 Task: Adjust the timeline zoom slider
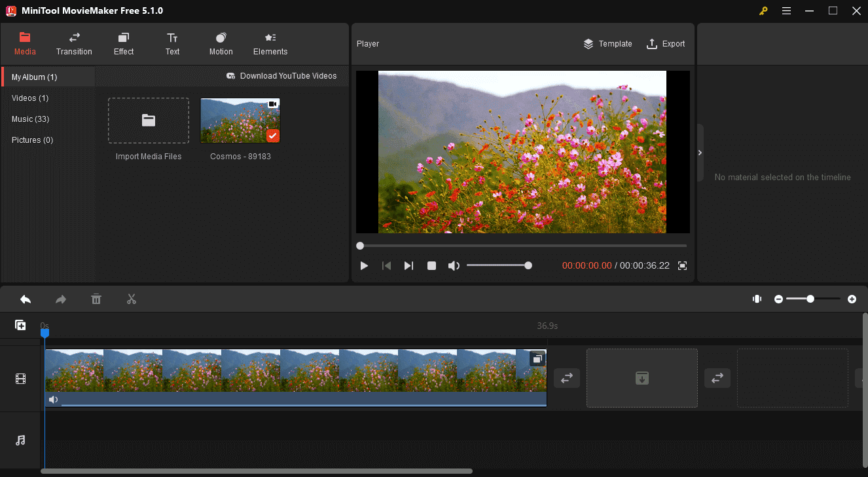tap(813, 299)
